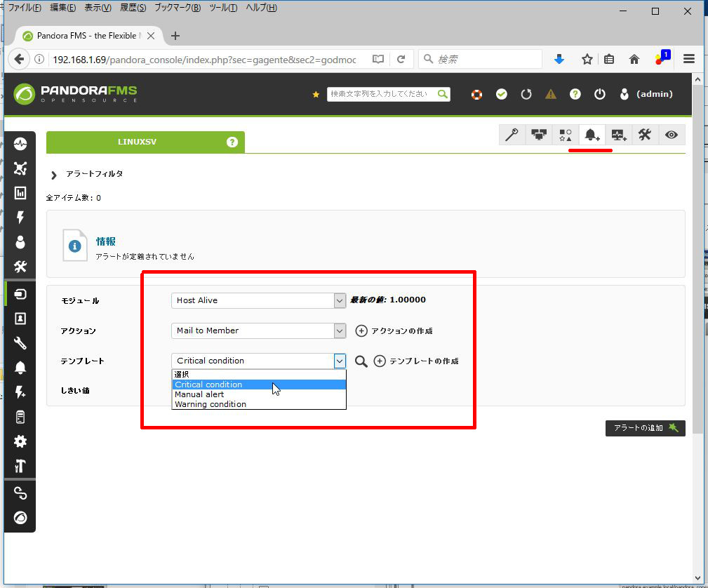The image size is (708, 588).
Task: Open the Reporting chart sidebar icon
Action: (20, 193)
